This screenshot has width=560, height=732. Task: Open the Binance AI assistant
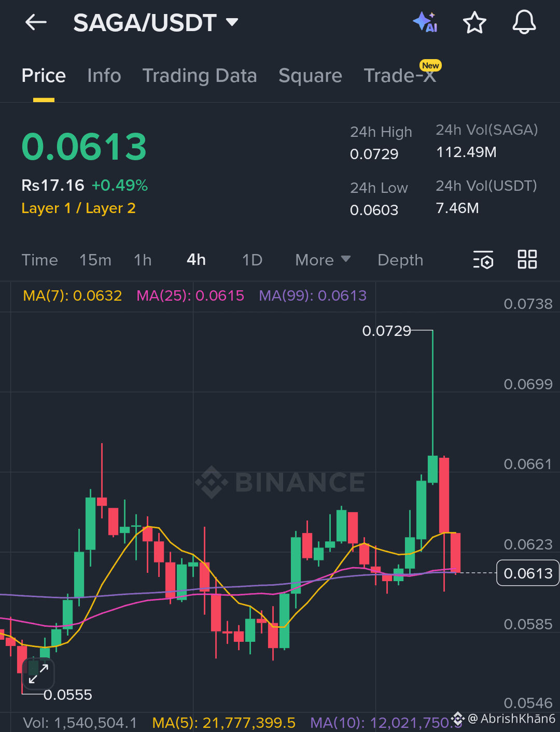point(425,22)
